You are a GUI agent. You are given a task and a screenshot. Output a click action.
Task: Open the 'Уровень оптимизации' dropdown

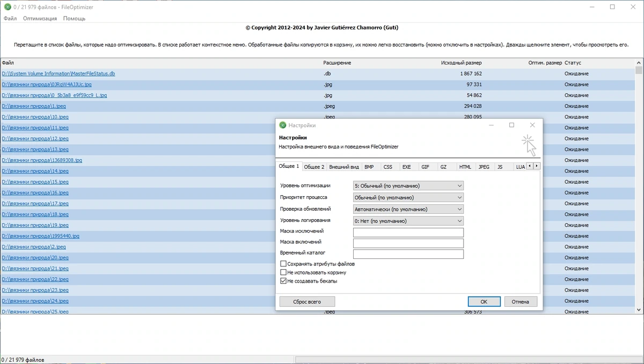click(x=408, y=186)
